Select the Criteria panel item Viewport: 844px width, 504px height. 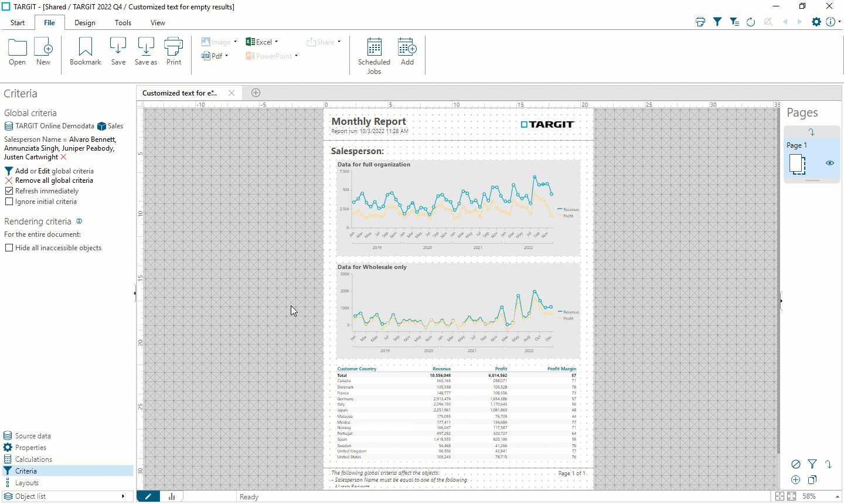[67, 471]
